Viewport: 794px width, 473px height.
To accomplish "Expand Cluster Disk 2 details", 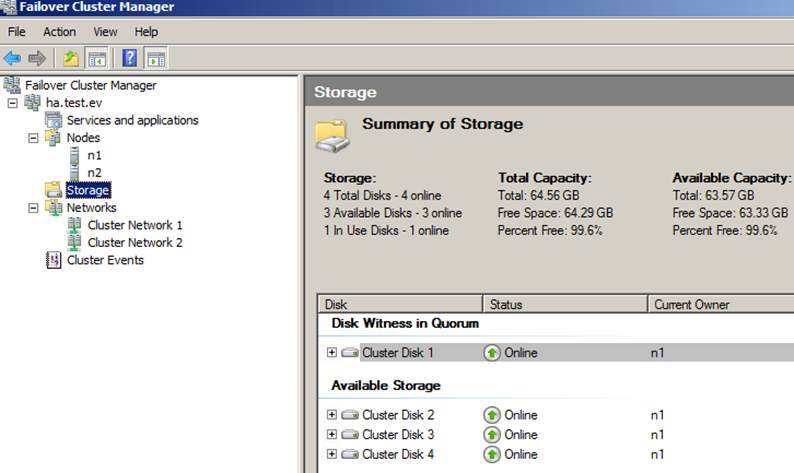I will [x=332, y=415].
